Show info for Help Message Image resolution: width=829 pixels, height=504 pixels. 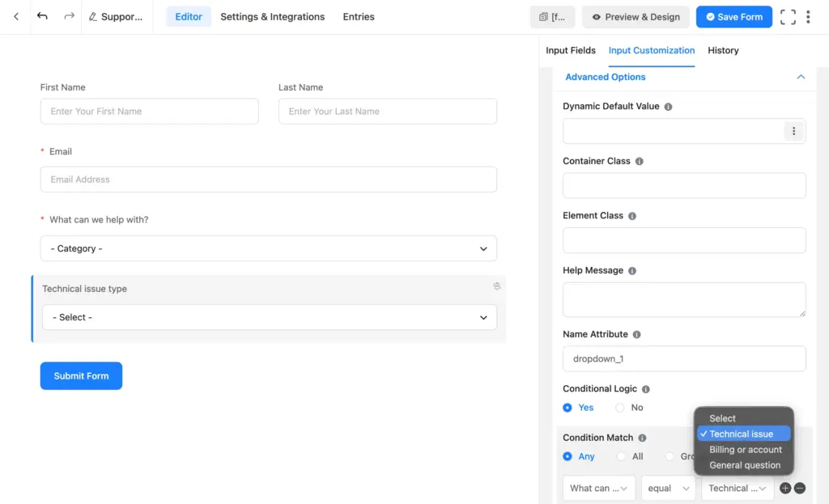632,270
